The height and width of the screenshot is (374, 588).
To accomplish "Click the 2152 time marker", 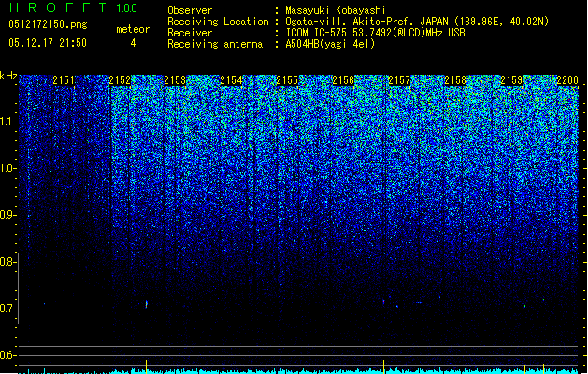I will pyautogui.click(x=120, y=80).
